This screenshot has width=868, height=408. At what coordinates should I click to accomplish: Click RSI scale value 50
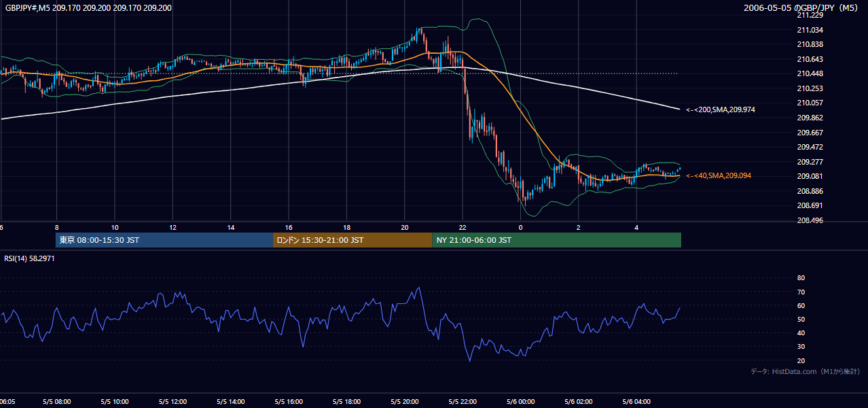(x=801, y=319)
